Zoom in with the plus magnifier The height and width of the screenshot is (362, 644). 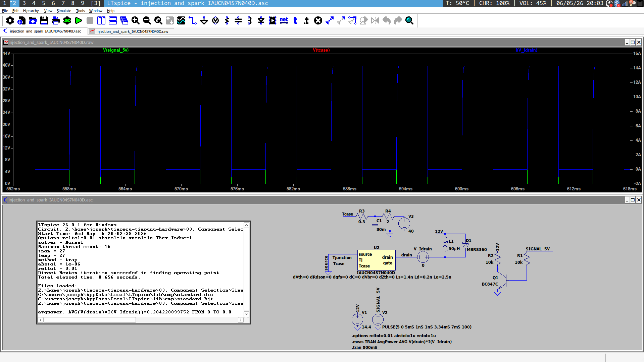tap(136, 21)
